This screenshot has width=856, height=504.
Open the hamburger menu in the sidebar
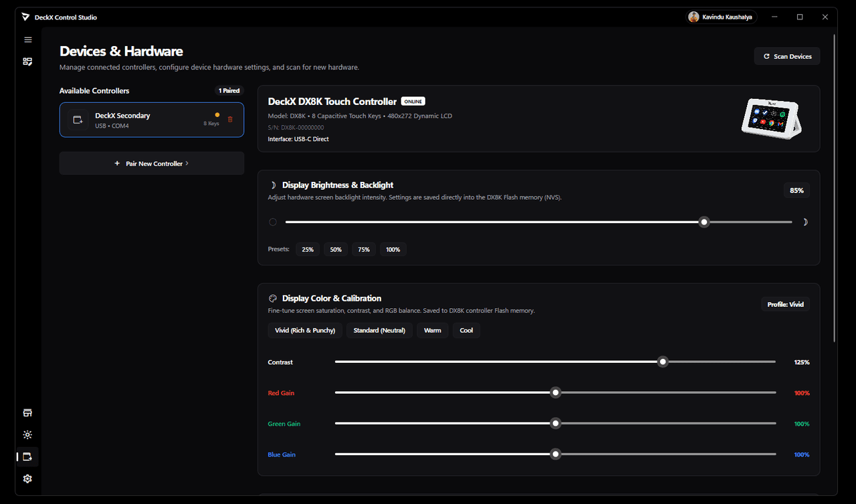pos(27,40)
